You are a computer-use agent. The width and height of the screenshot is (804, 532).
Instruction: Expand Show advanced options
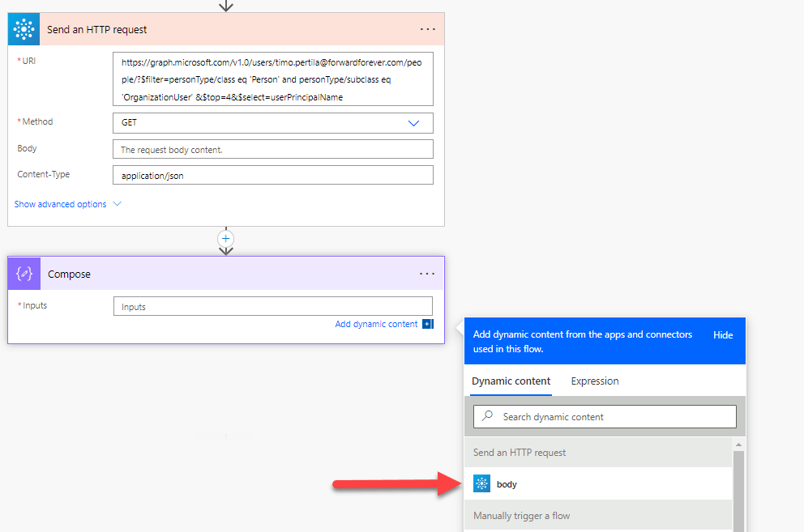pos(67,204)
